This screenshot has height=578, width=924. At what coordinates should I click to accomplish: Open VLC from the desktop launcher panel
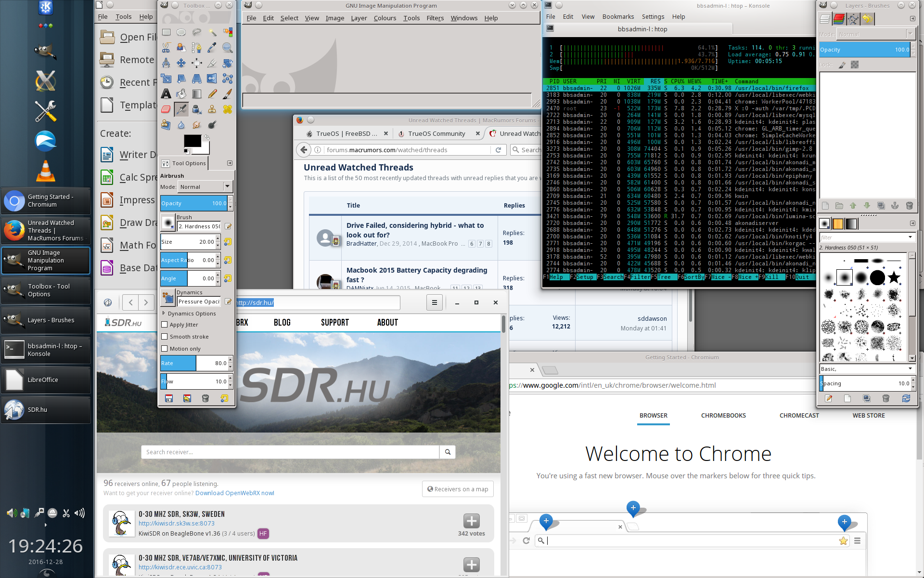(x=46, y=171)
